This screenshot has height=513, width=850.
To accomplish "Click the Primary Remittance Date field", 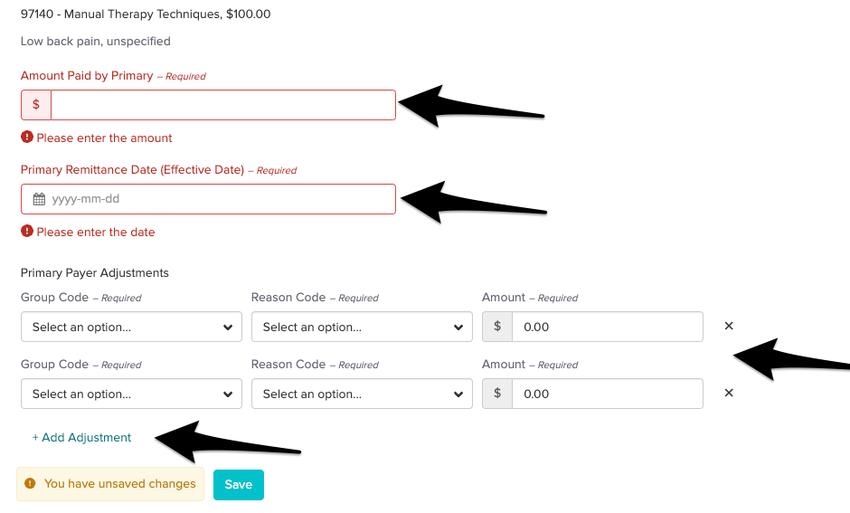I will (x=208, y=199).
